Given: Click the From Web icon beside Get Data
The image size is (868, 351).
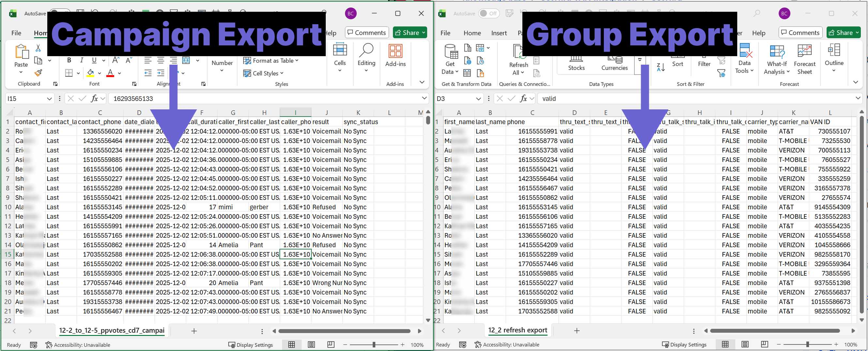Looking at the screenshot, I should 468,61.
